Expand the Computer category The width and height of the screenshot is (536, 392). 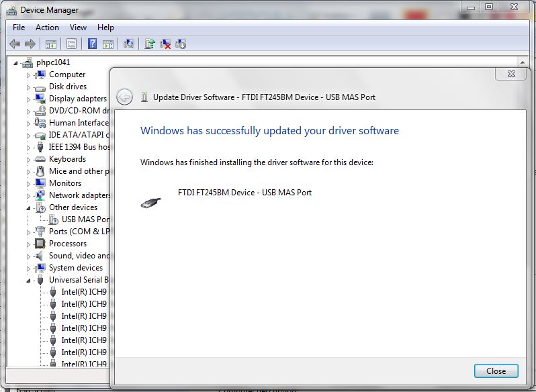coord(28,75)
